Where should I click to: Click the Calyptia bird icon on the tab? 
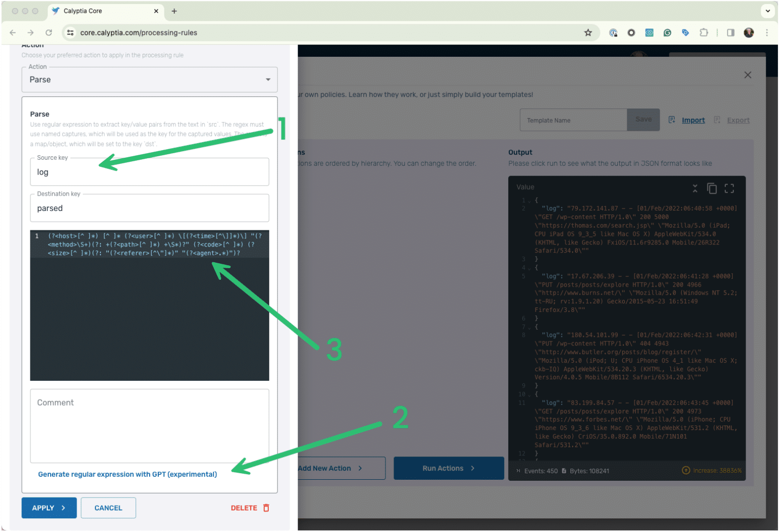[57, 11]
